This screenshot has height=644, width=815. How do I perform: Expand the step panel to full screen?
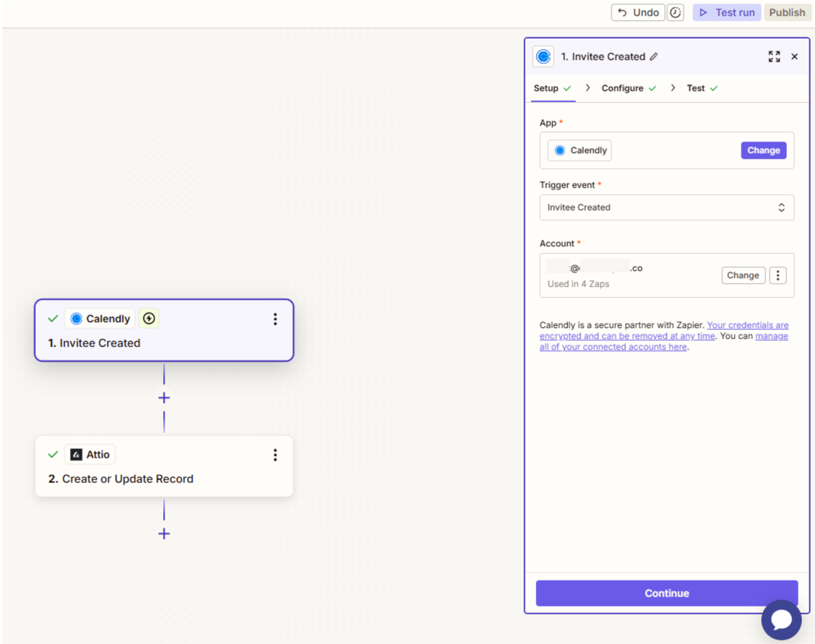[774, 57]
